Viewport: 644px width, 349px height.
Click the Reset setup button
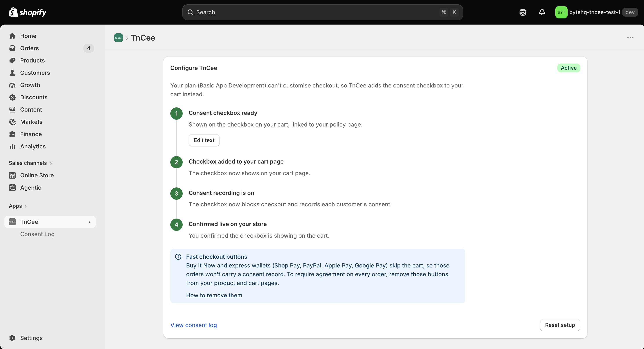click(x=560, y=325)
